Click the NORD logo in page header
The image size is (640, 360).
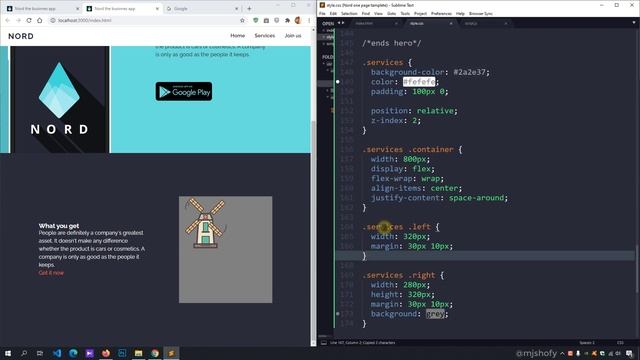pos(21,36)
